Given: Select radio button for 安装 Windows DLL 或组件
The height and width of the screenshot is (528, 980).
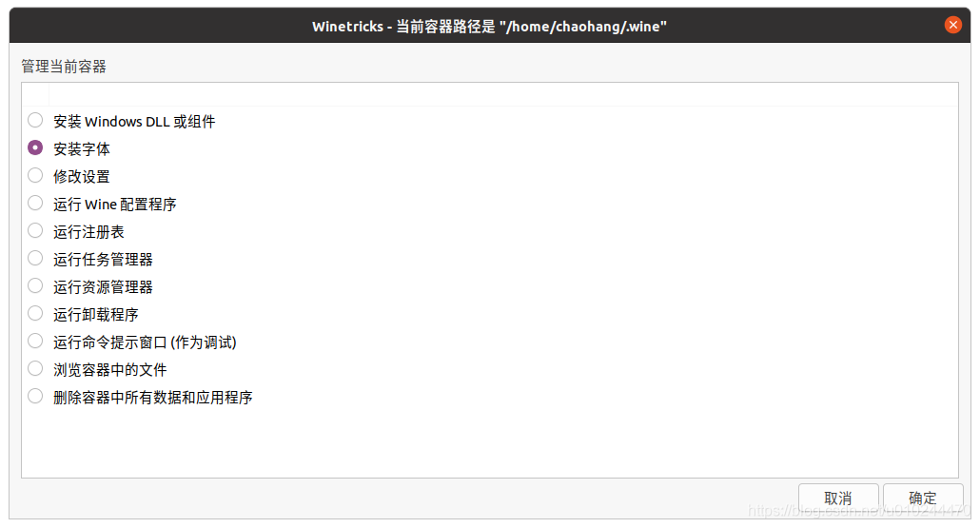Looking at the screenshot, I should (35, 120).
